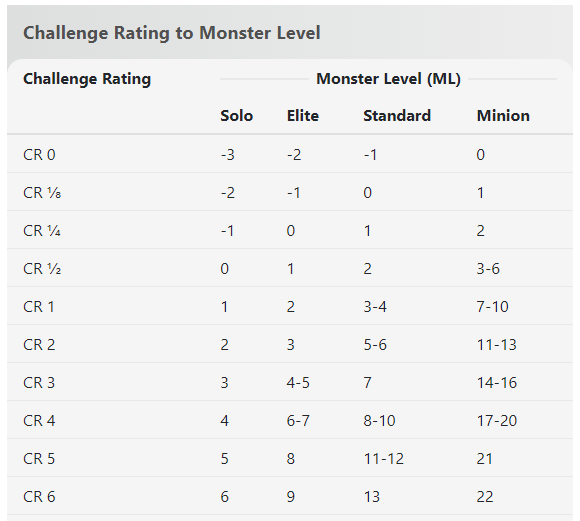Select the Standard value 11-12 cell

point(384,459)
